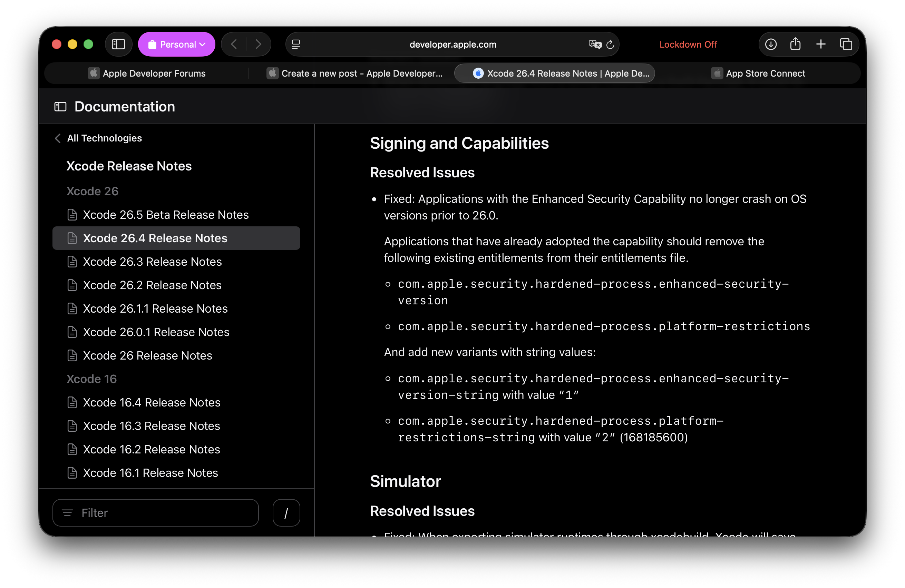Viewport: 905px width, 588px height.
Task: Click the forward navigation arrow
Action: pos(258,45)
